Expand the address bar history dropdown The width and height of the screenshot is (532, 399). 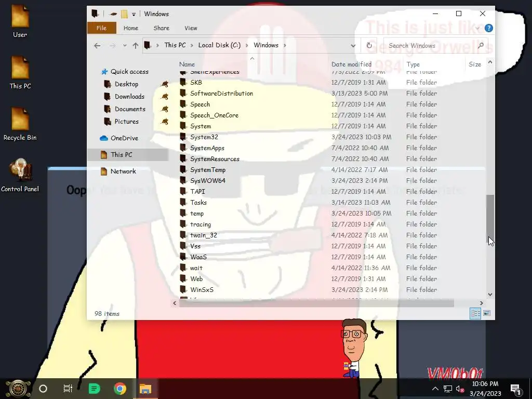tap(353, 46)
